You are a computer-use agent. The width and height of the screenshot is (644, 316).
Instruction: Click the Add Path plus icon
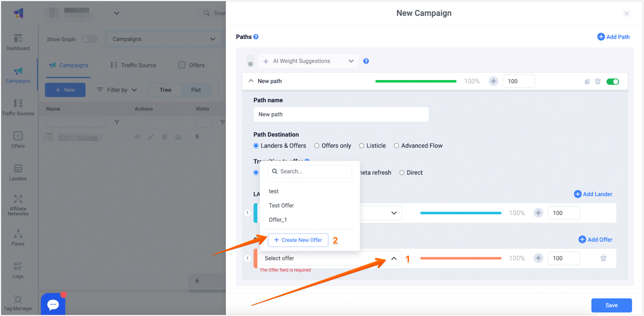click(x=601, y=37)
